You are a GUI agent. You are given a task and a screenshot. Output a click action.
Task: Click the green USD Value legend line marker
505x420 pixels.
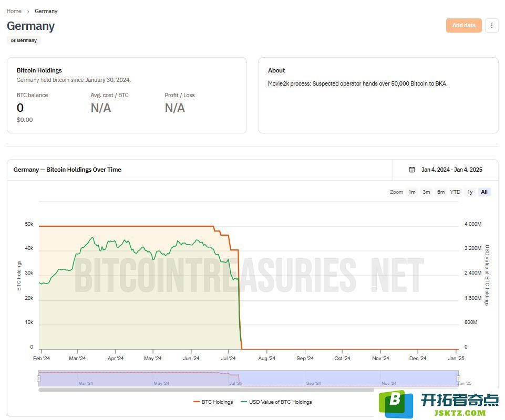[x=244, y=402]
